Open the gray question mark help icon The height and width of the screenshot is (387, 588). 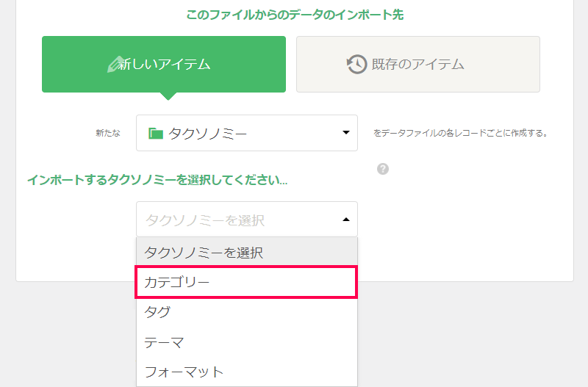tap(382, 169)
